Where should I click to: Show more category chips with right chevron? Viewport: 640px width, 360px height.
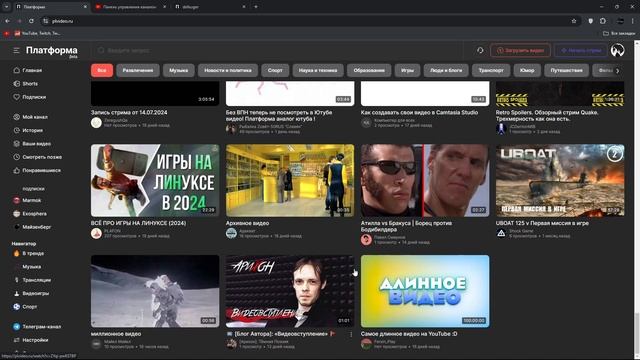click(618, 71)
